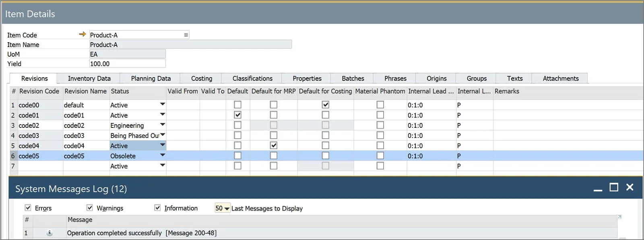644x240 pixels.
Task: Uncheck Default for Costing on code00
Action: coord(325,105)
